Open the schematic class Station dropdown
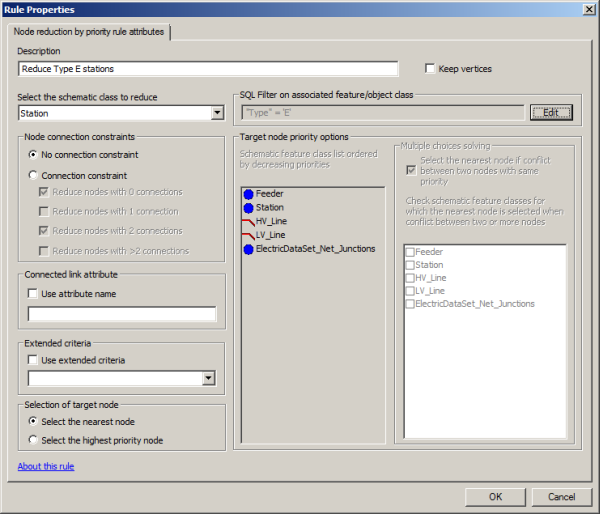The width and height of the screenshot is (600, 514). pyautogui.click(x=217, y=113)
